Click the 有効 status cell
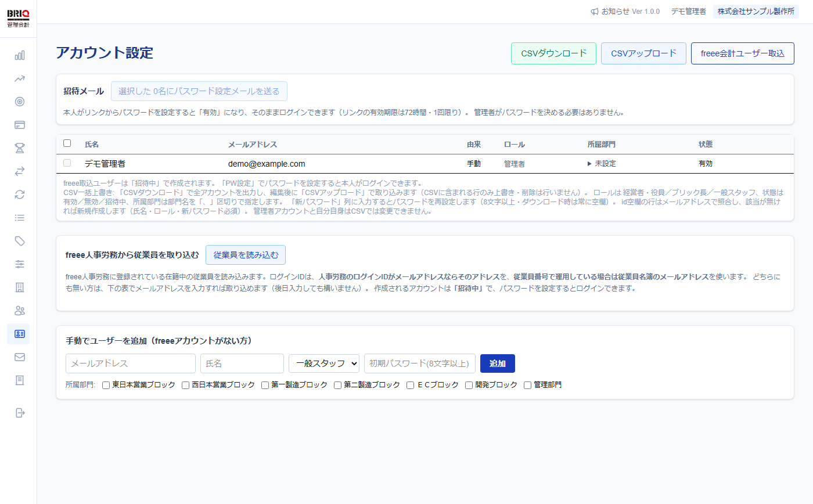Viewport: 813px width, 504px height. point(706,164)
